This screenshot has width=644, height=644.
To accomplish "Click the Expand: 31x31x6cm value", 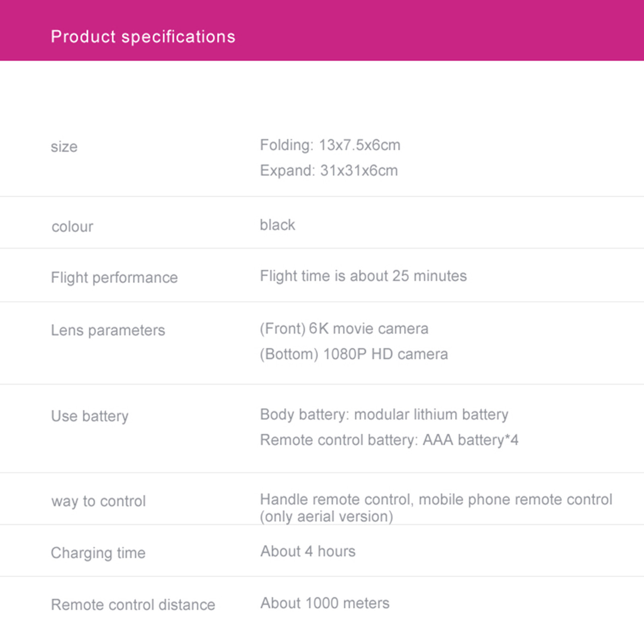I will point(329,170).
